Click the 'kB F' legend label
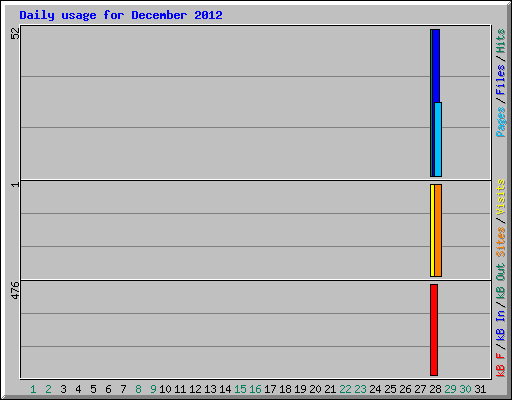Viewport: 512px width, 400px height. 501,365
